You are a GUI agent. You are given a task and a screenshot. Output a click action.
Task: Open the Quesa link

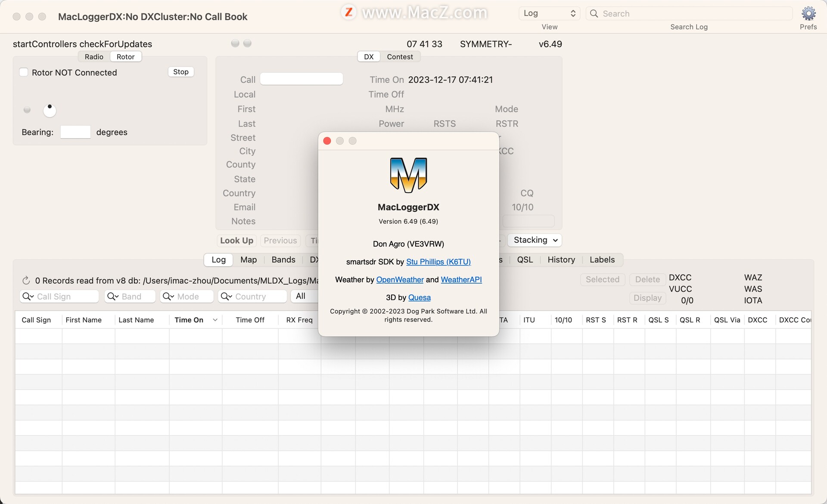tap(420, 297)
